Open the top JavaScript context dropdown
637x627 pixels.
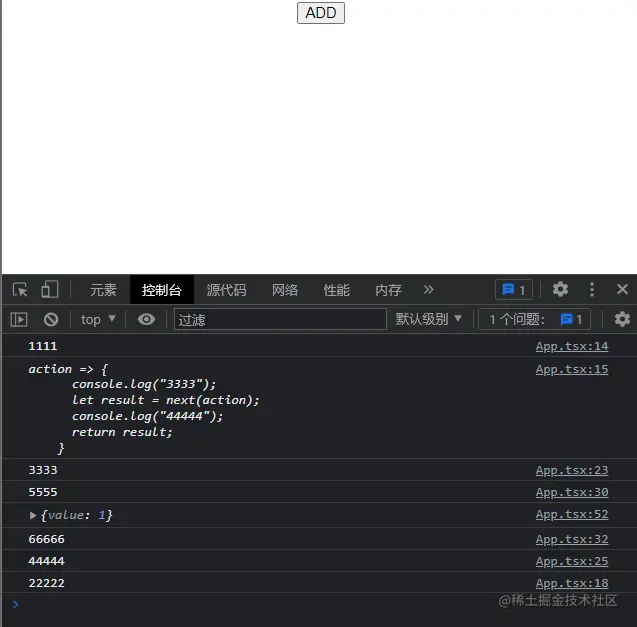[98, 319]
